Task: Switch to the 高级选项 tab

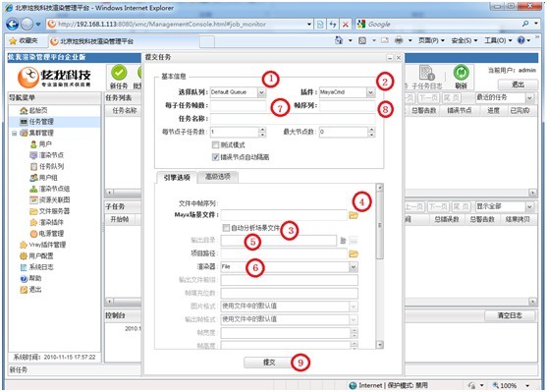Action: pyautogui.click(x=218, y=177)
